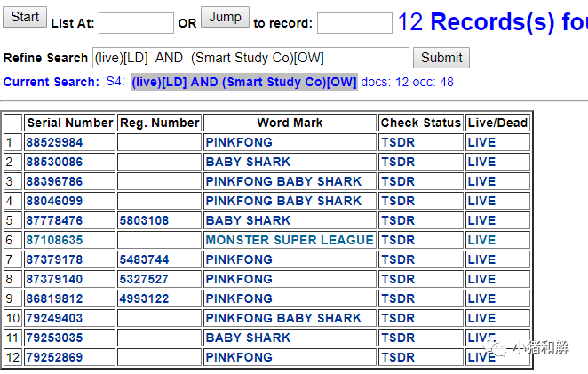The image size is (588, 374).
Task: Open serial number 79253035
Action: pos(54,338)
